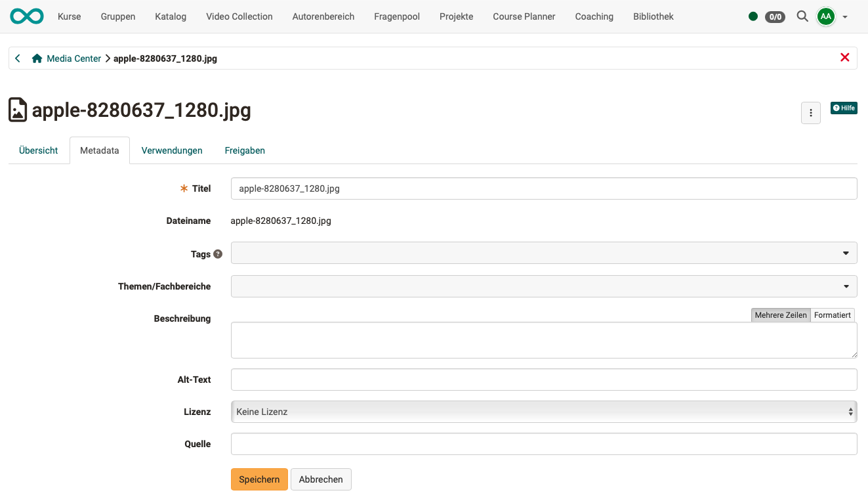
Task: Click the OpenOlat infinity logo
Action: click(26, 16)
